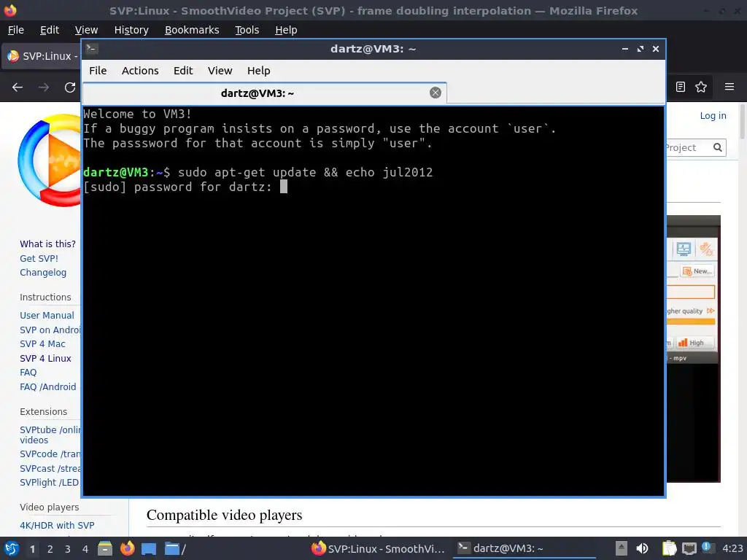Click the SVP screenshot thumbnail on the page

coord(693,349)
